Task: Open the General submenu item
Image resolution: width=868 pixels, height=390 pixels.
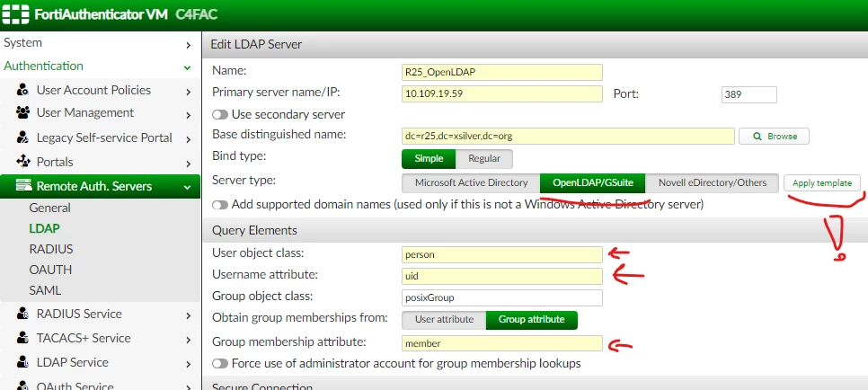Action: pos(49,208)
